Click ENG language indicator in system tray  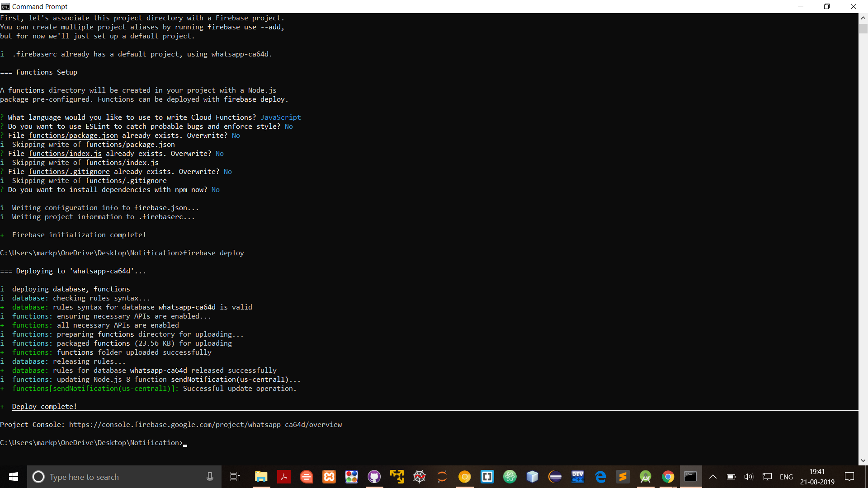[x=786, y=476]
